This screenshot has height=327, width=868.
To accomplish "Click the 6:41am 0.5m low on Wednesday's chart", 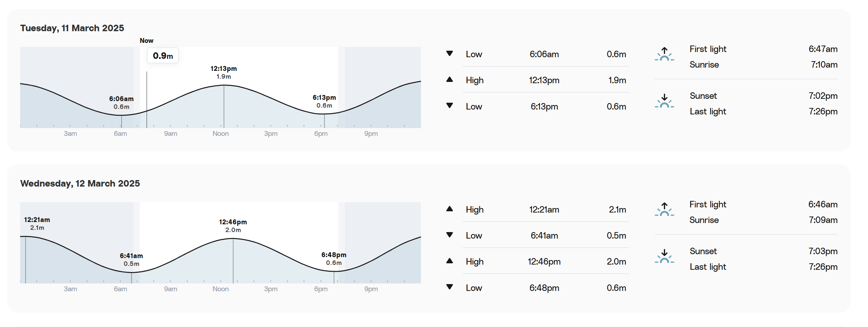I will click(x=131, y=260).
